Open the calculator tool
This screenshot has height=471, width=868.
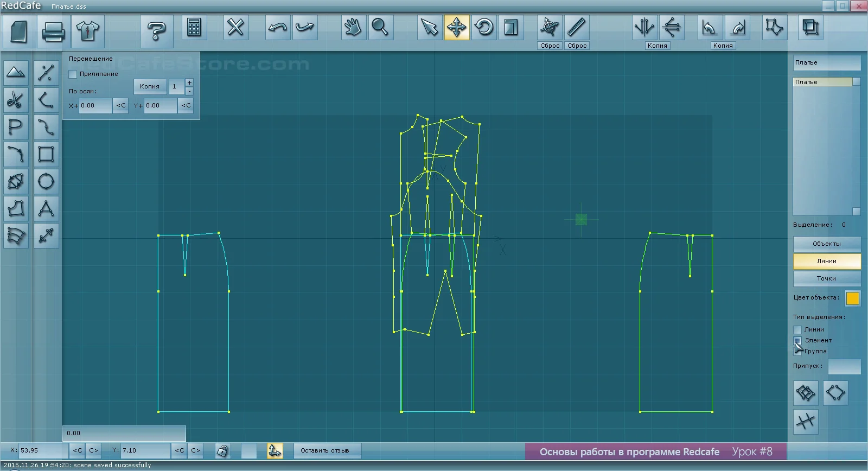coord(194,27)
